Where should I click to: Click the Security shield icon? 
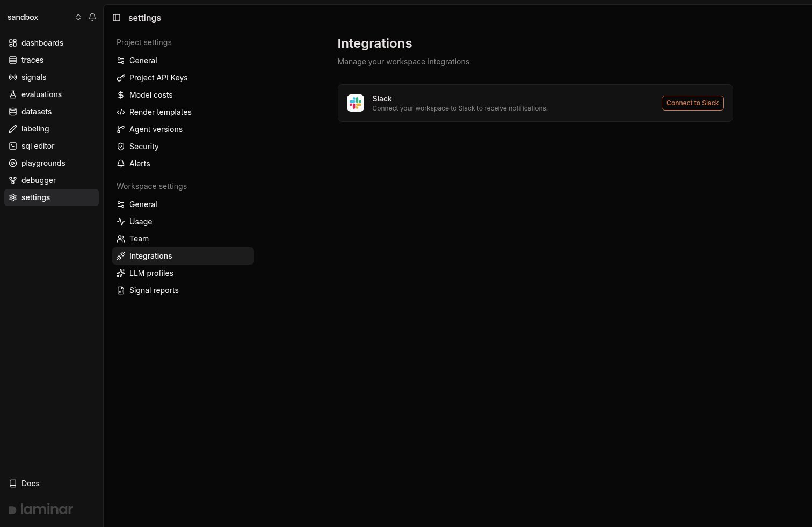tap(121, 147)
